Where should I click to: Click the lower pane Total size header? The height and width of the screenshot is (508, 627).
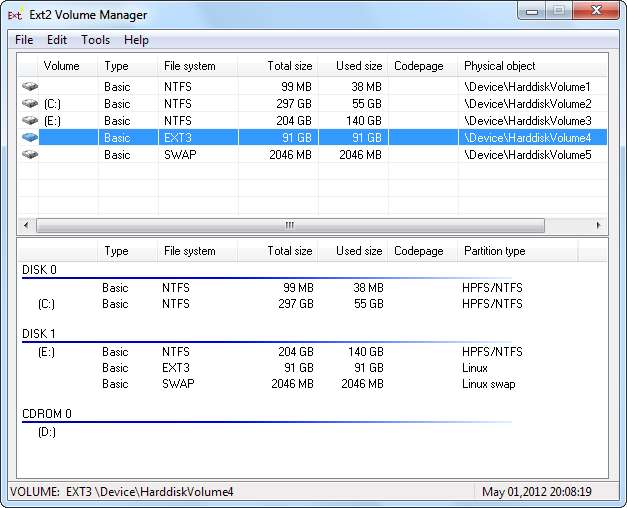(278, 251)
